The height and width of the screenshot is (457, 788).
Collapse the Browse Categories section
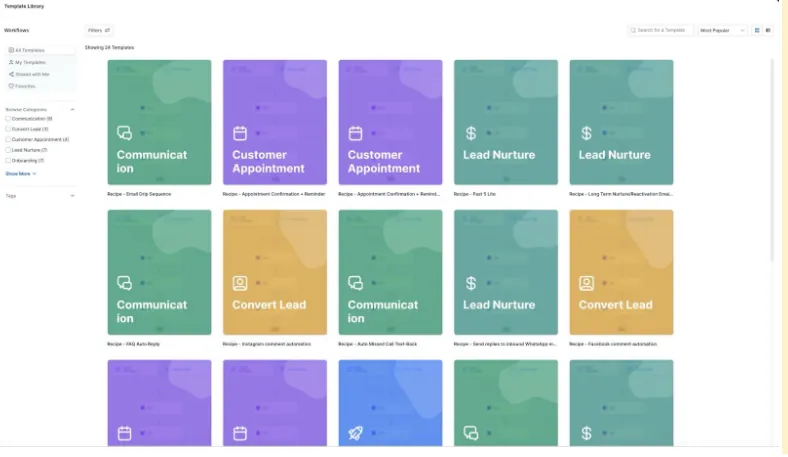72,110
